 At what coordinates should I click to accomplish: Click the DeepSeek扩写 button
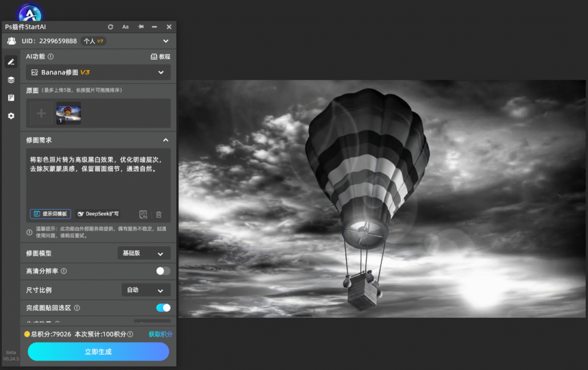[x=98, y=214]
